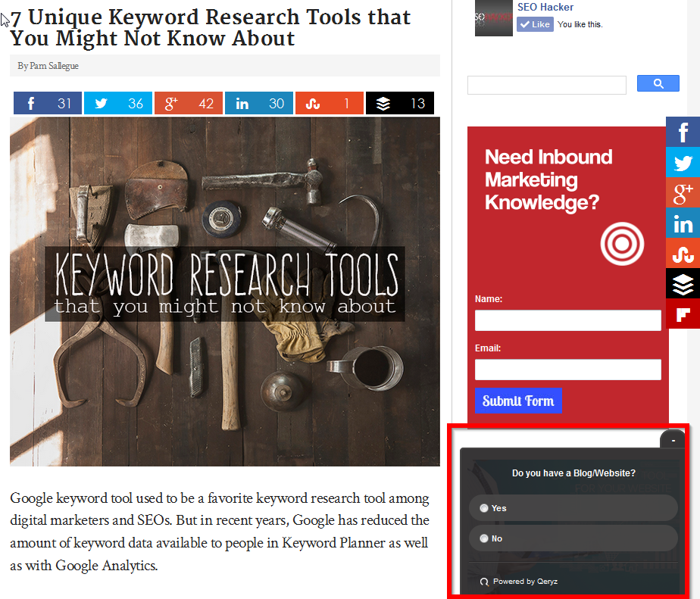
Task: Click the Powered by Qeryz link
Action: click(x=523, y=582)
